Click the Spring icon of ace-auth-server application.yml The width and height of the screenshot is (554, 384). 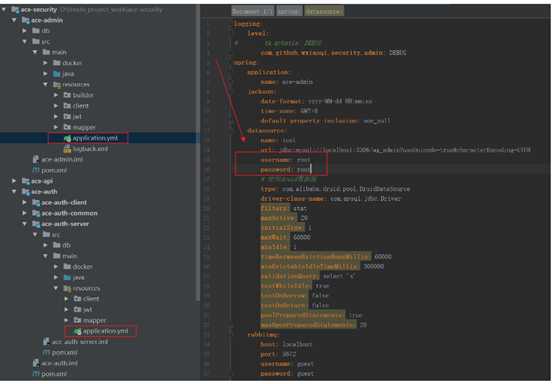point(77,331)
